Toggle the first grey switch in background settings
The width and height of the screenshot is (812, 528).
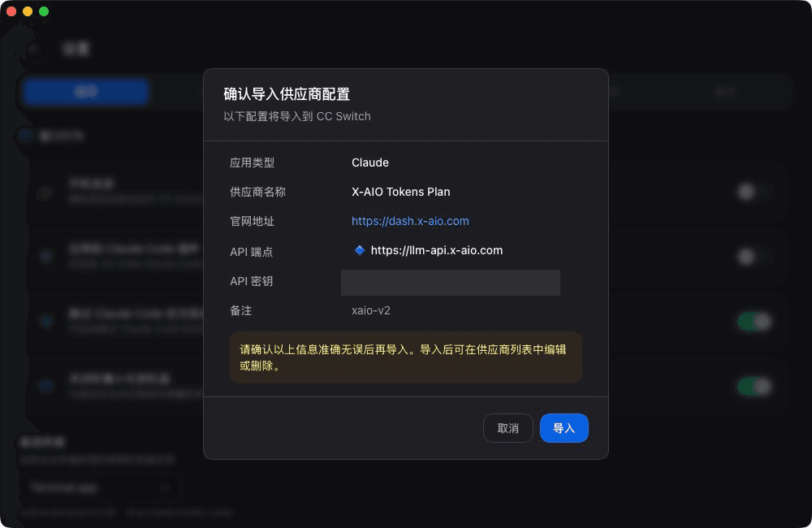click(754, 192)
